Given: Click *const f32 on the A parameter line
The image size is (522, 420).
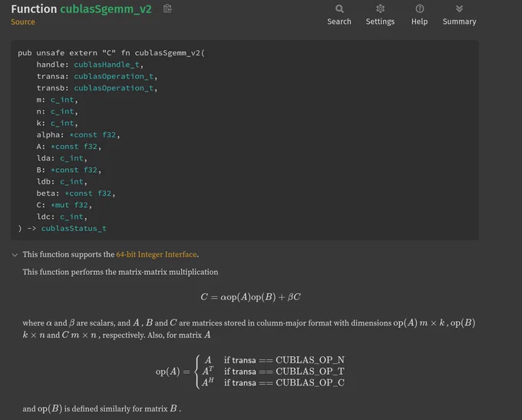Looking at the screenshot, I should (x=74, y=147).
